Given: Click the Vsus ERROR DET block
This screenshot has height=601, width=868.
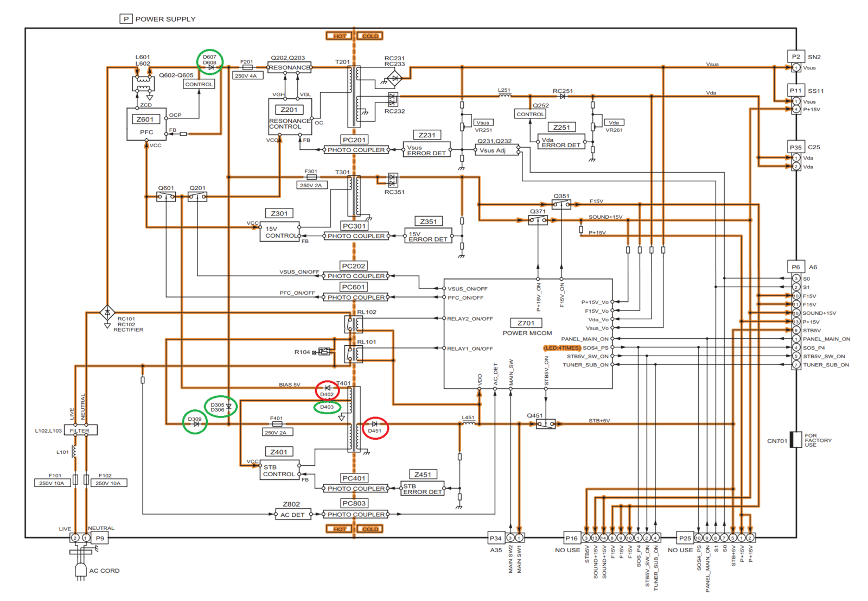Looking at the screenshot, I should [426, 150].
